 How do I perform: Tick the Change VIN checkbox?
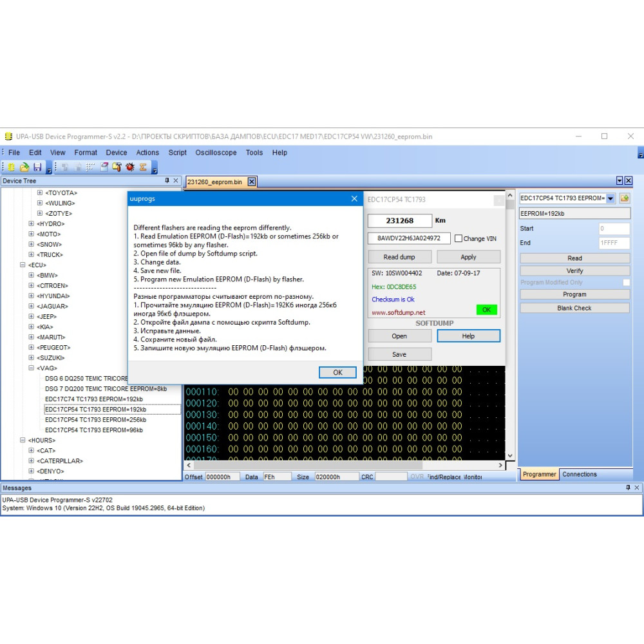[x=459, y=238]
